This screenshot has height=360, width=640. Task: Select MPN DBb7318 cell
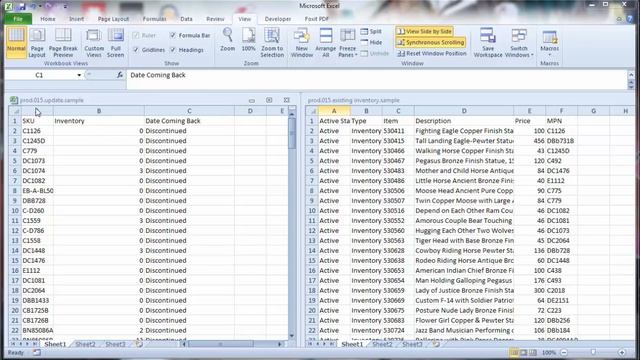coord(561,141)
